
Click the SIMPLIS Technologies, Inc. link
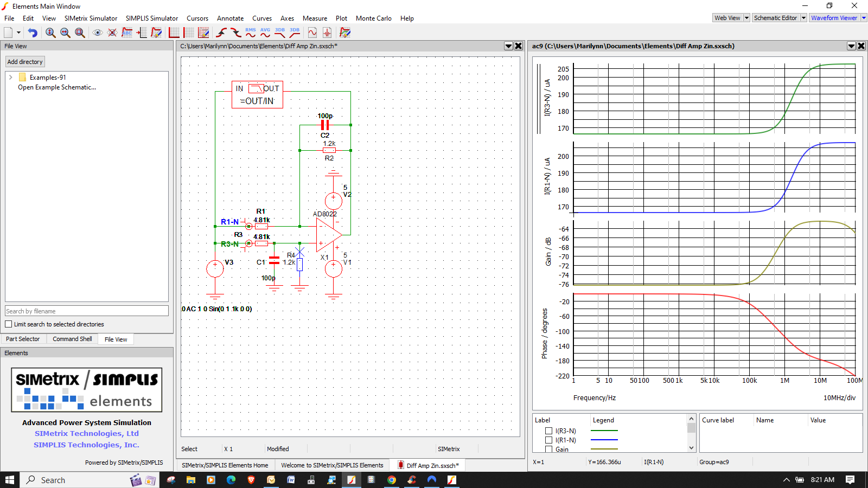tap(87, 445)
